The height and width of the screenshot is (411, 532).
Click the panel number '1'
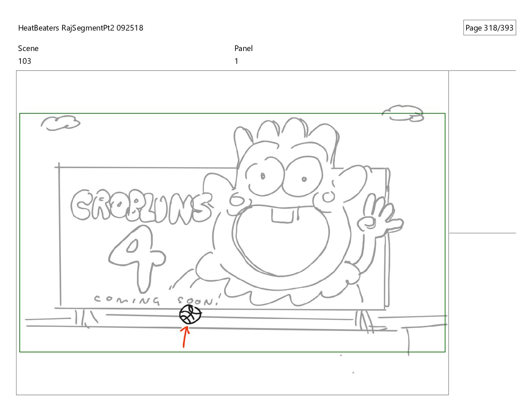click(236, 61)
